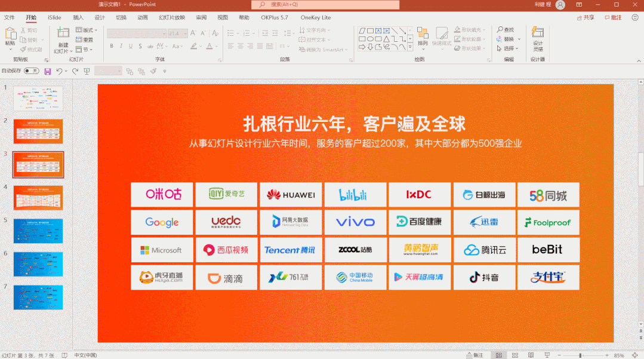This screenshot has width=644, height=359.
Task: Select the right arrow shape in gallery
Action: pyautogui.click(x=362, y=47)
